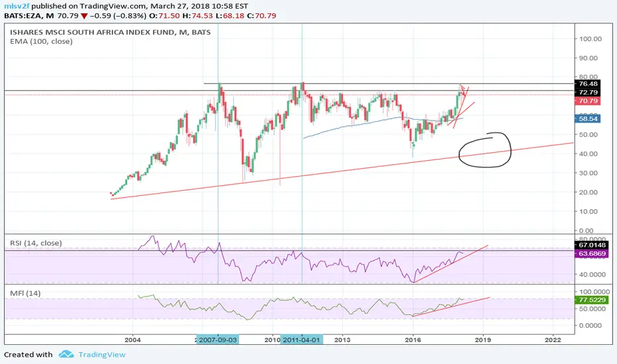
Task: Click the RSI (14, close) pane label
Action: [36, 243]
